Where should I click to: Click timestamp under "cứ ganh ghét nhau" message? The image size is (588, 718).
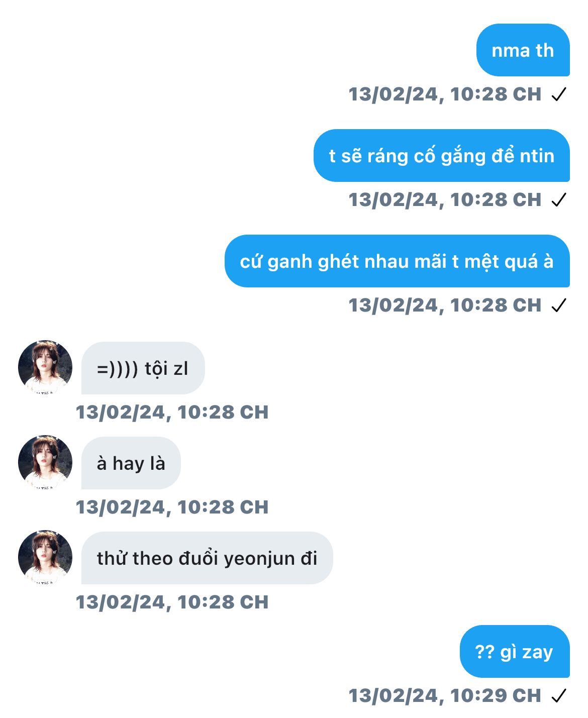pos(445,305)
